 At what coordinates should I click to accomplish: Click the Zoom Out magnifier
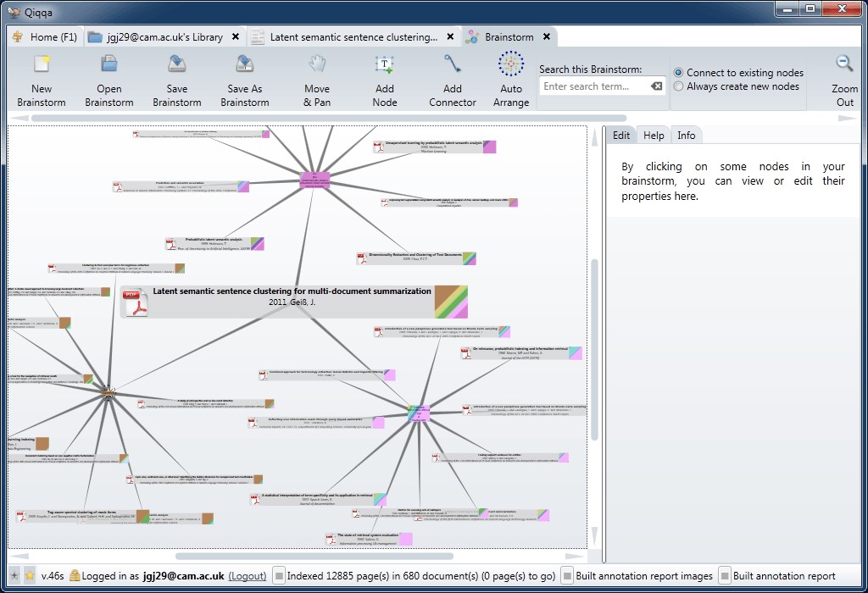pos(844,65)
